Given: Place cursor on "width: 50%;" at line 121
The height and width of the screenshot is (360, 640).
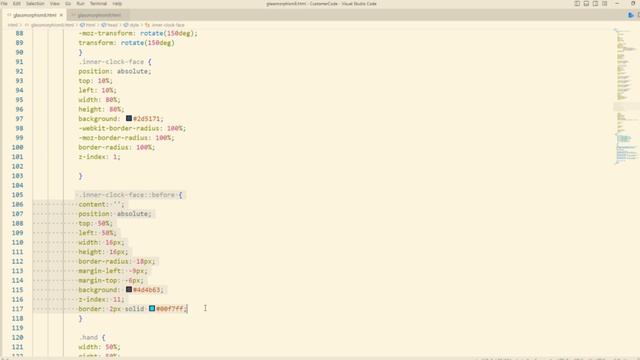Looking at the screenshot, I should [x=100, y=347].
